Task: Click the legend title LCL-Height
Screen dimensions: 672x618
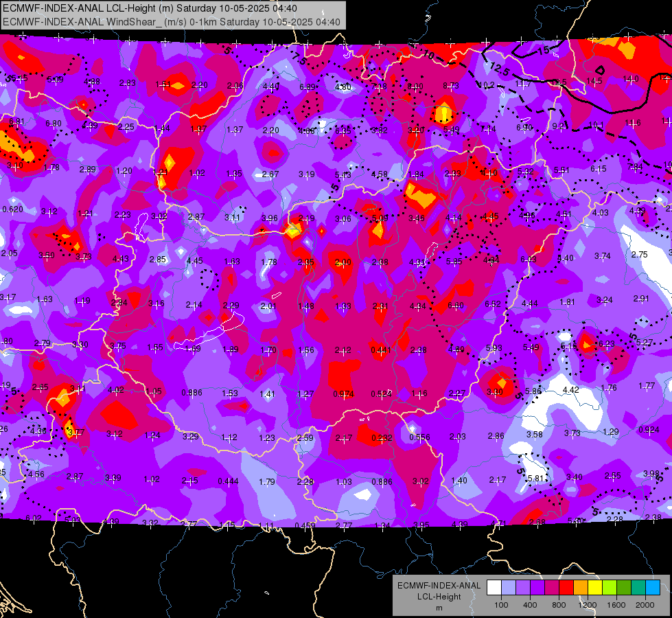Action: pos(439,597)
